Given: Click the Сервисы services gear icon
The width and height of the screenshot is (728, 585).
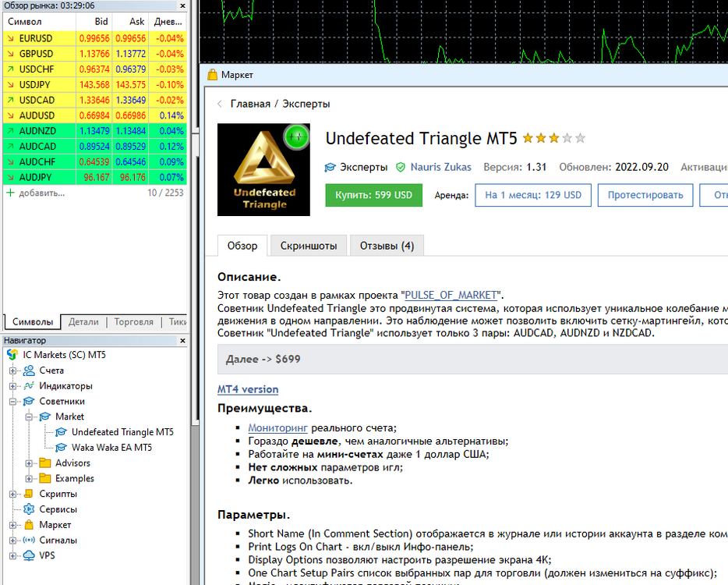Looking at the screenshot, I should 29,509.
